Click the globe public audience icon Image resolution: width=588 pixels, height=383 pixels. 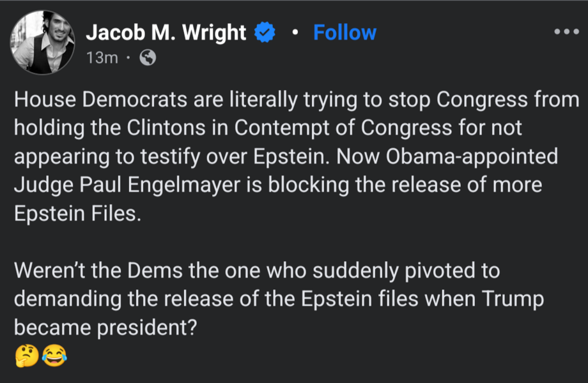coord(147,58)
